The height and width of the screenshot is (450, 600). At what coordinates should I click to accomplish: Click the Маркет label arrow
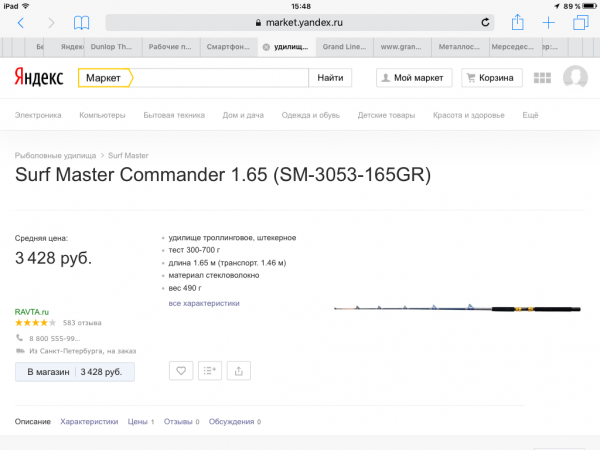click(106, 78)
